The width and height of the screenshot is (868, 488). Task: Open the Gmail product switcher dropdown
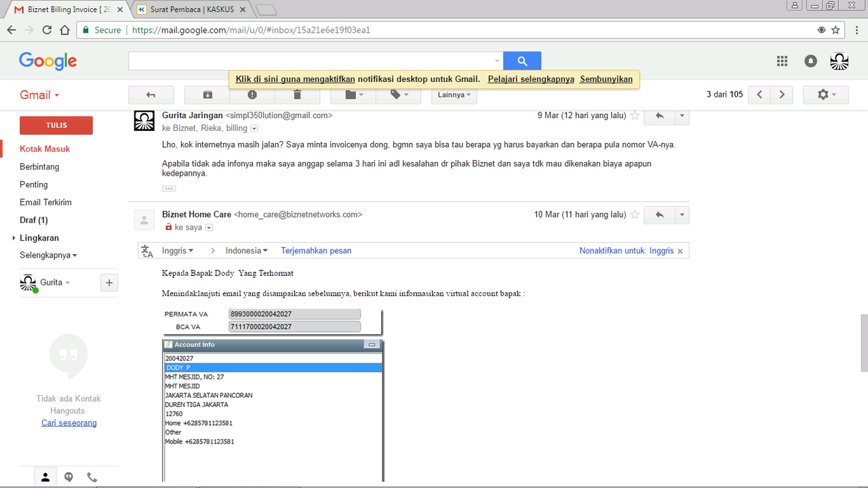39,95
